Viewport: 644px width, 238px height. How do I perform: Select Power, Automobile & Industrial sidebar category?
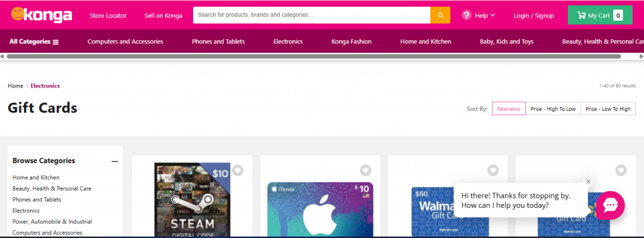(52, 222)
